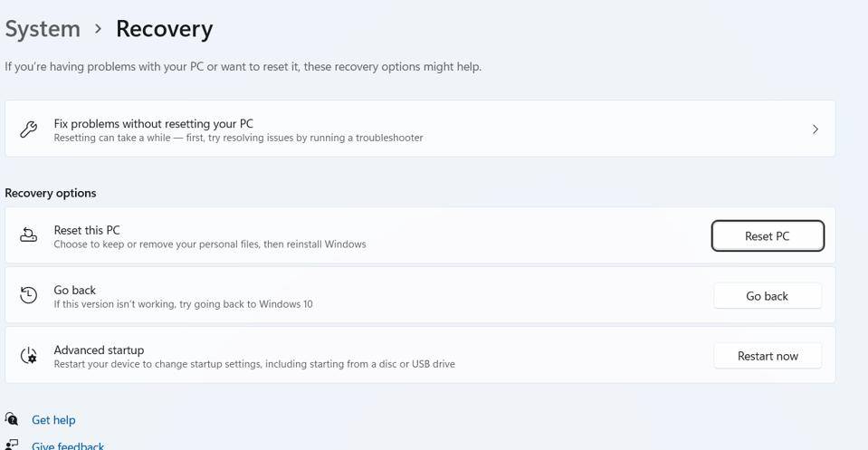This screenshot has width=868, height=450.
Task: Expand the Fix problems row chevron arrow
Action: tap(815, 129)
